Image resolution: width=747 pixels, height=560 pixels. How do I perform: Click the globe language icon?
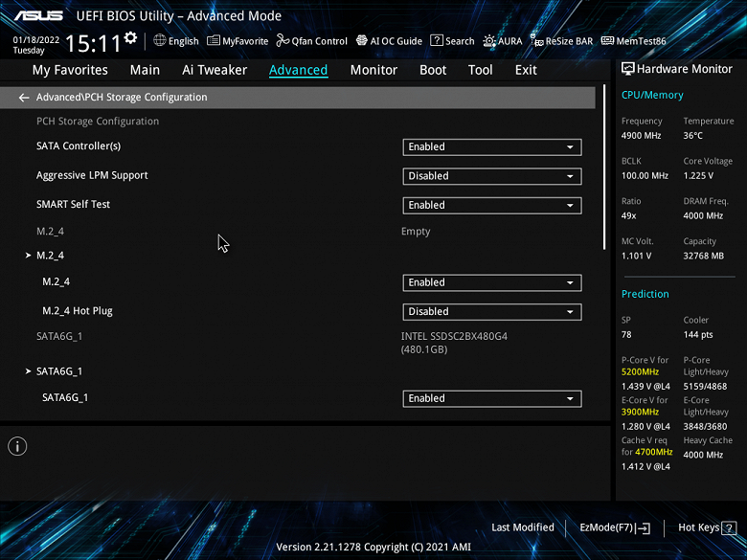tap(160, 40)
